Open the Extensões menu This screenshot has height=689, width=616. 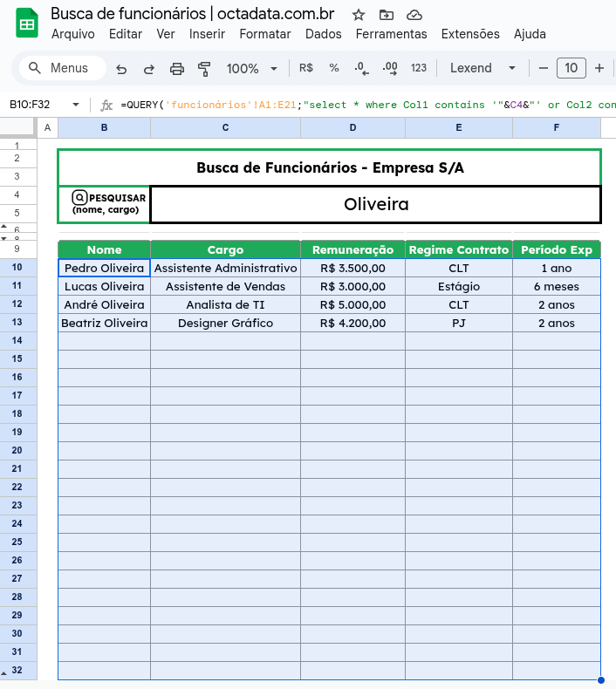coord(470,34)
